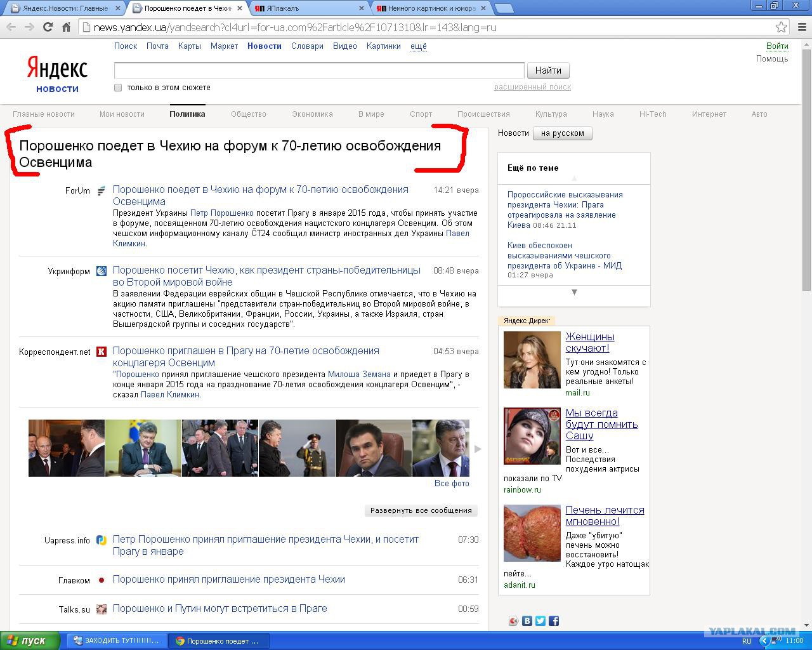
Task: Open the Экономика news category
Action: click(312, 114)
